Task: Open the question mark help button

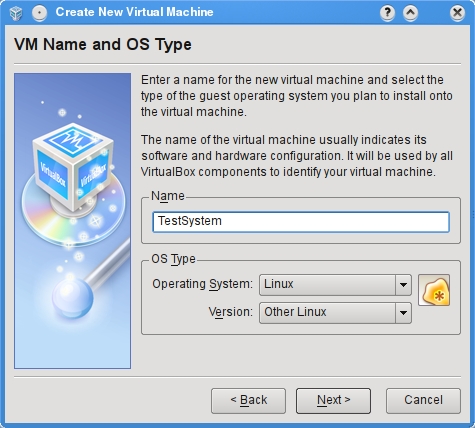Action: [387, 13]
